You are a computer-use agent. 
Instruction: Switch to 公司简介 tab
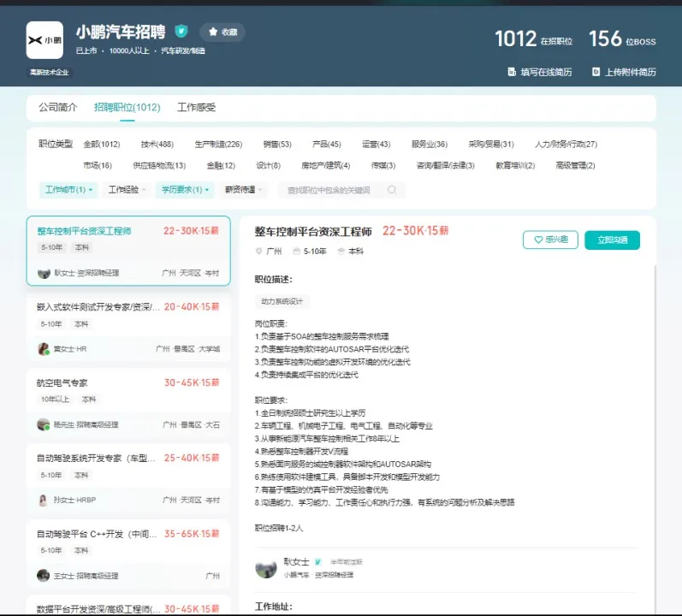57,107
